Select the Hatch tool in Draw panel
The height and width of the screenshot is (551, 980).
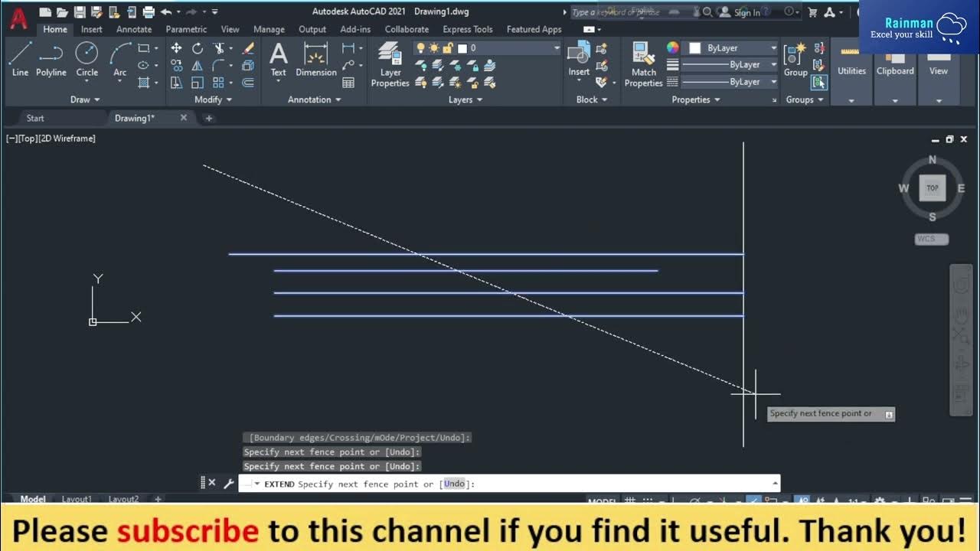point(144,83)
